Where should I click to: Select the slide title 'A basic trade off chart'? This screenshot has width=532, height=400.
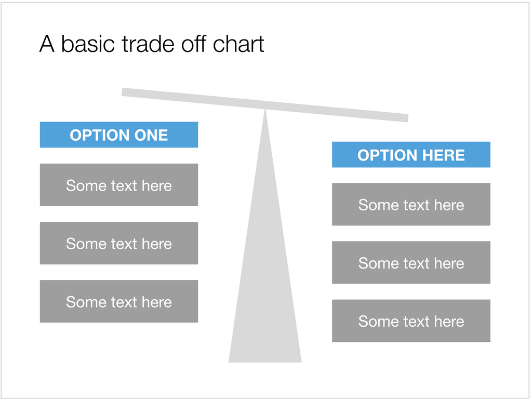(151, 44)
